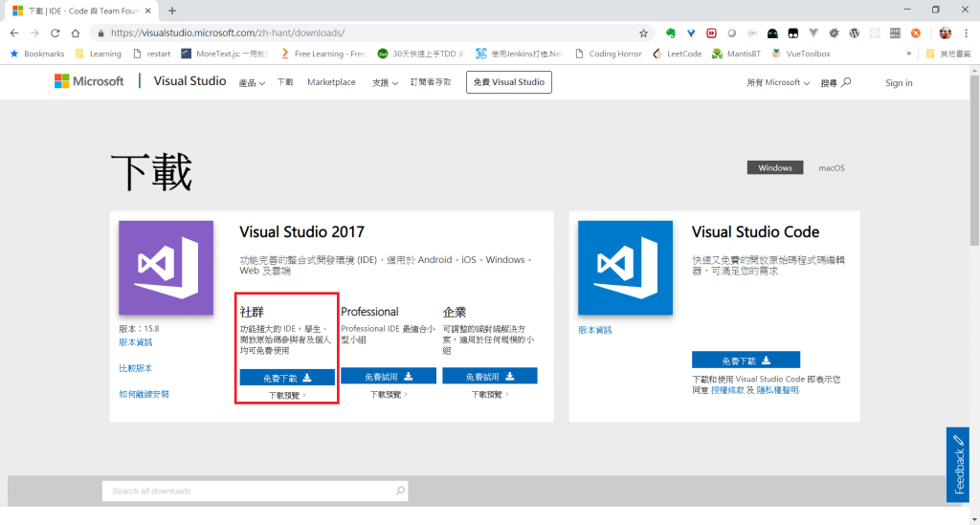The width and height of the screenshot is (980, 525).
Task: Click the 免費 Visual Studio button
Action: coord(509,82)
